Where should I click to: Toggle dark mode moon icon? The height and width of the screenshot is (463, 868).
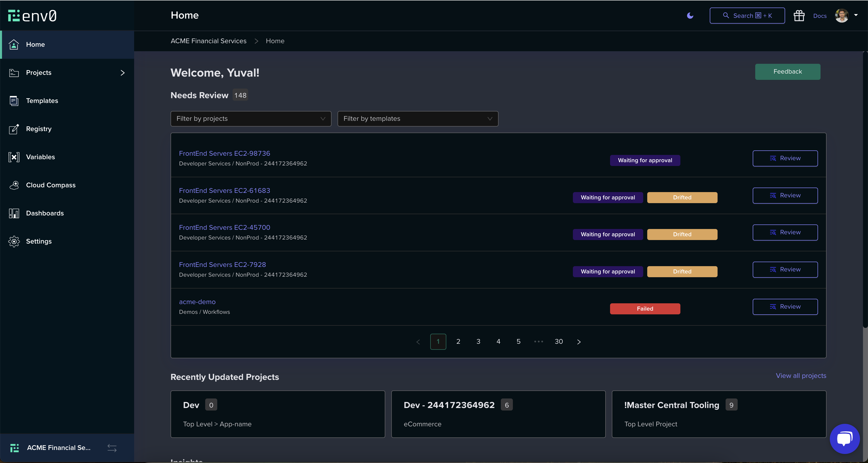click(x=690, y=16)
